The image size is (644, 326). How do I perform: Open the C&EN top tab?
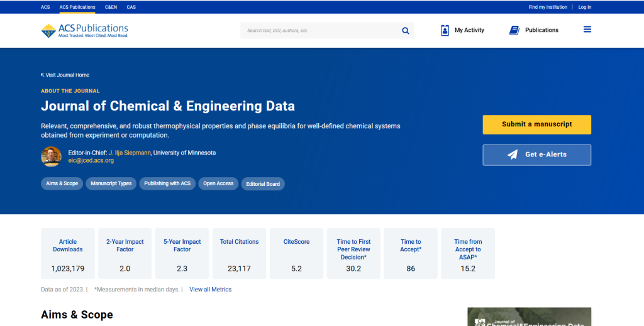(111, 7)
